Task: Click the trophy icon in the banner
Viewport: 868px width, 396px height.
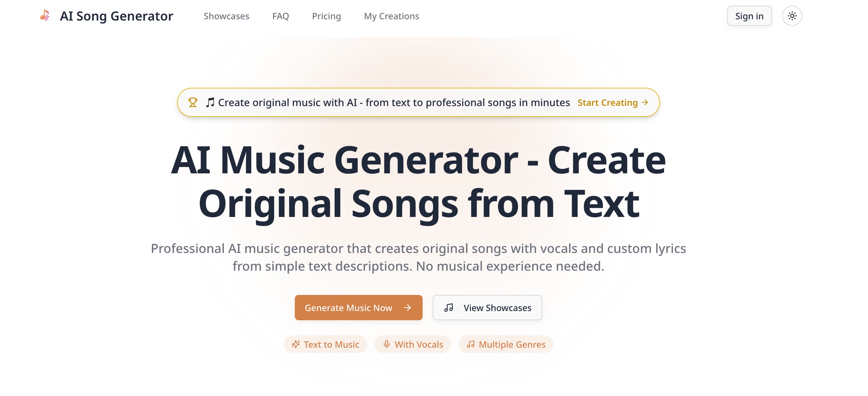Action: pyautogui.click(x=193, y=102)
